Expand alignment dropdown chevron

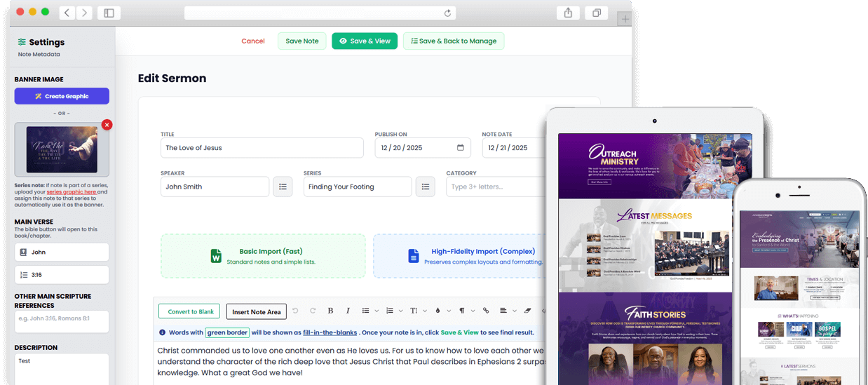point(515,311)
